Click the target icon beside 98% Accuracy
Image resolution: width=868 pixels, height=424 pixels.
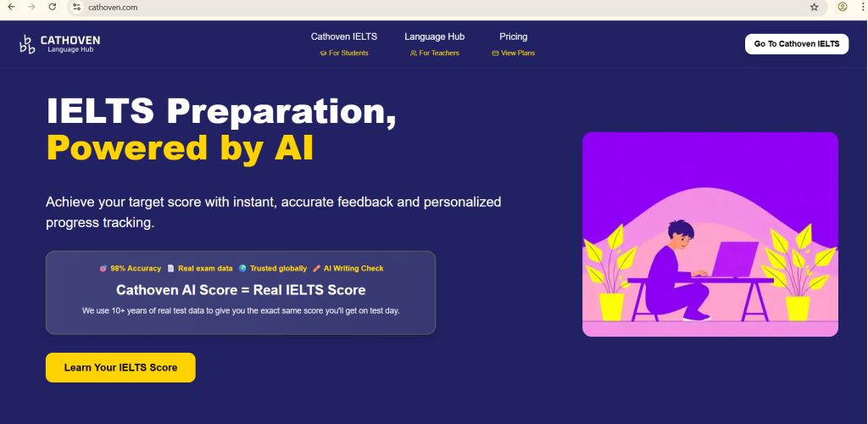[103, 268]
